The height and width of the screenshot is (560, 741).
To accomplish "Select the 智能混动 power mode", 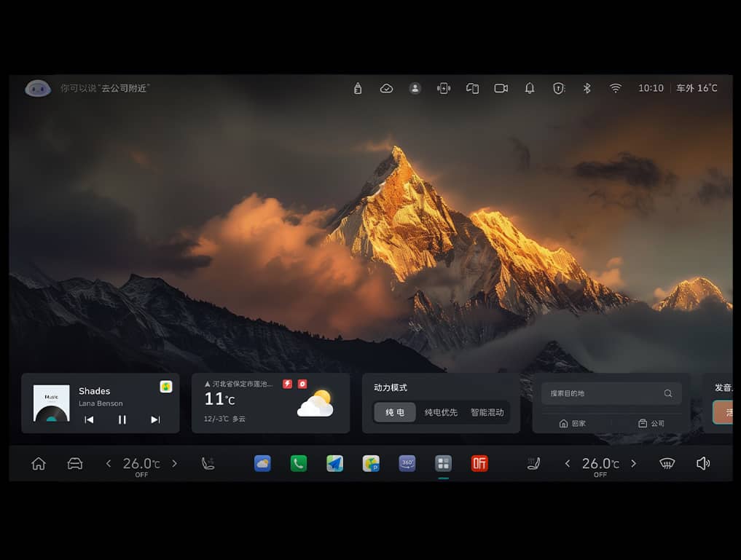I will pos(487,412).
